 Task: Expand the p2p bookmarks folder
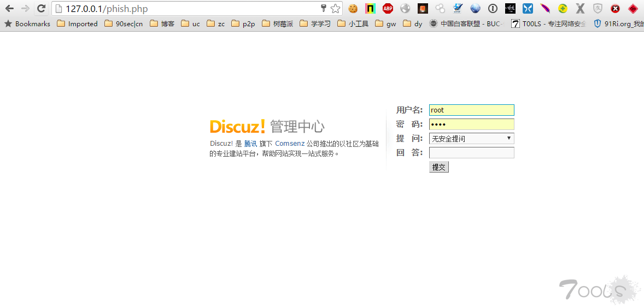[x=243, y=24]
